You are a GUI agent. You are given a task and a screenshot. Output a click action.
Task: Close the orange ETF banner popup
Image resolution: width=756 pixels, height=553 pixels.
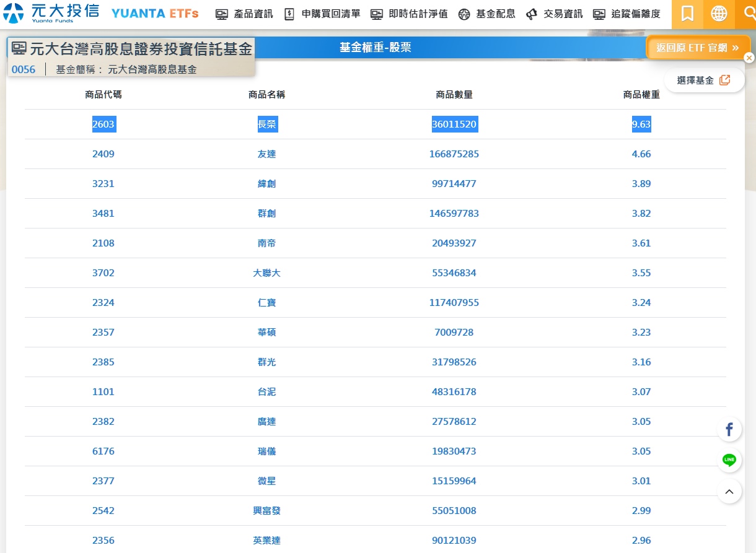click(x=749, y=58)
